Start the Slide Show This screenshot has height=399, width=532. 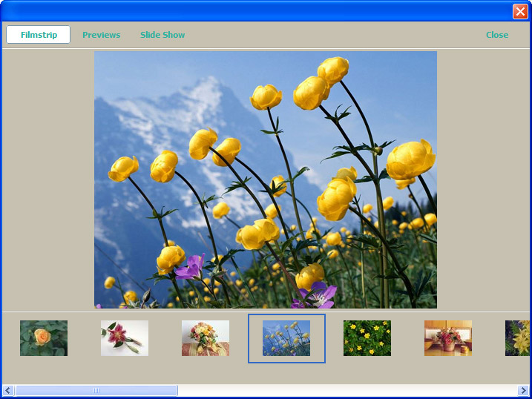(162, 35)
